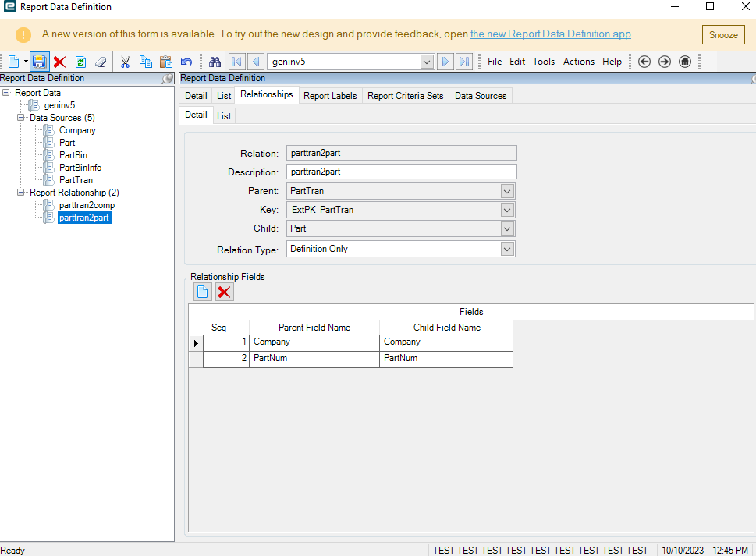Open the Actions menu
The height and width of the screenshot is (556, 756).
pos(578,62)
